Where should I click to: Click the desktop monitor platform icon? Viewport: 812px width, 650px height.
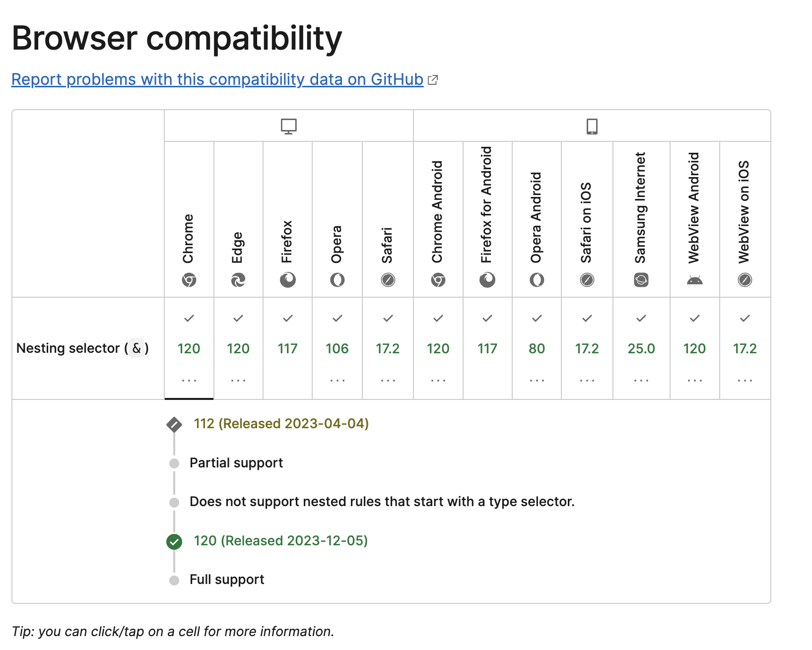pyautogui.click(x=289, y=126)
